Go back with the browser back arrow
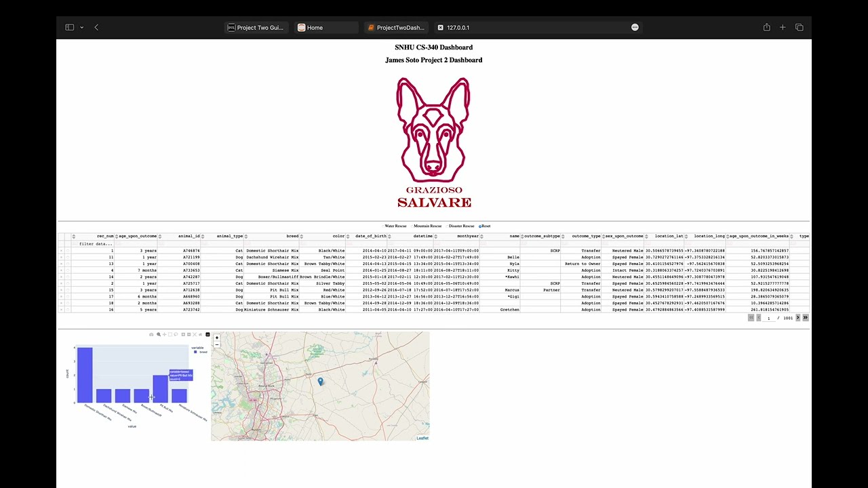Viewport: 868px width, 488px height. [96, 27]
